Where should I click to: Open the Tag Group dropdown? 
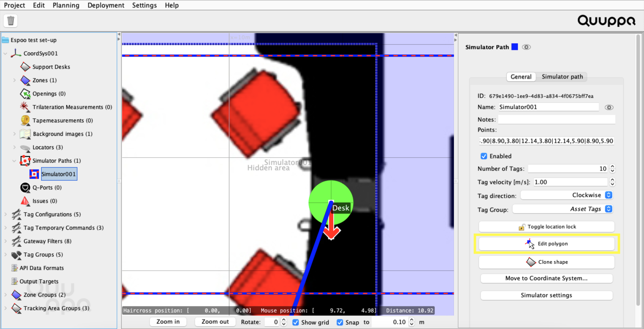[x=563, y=209]
